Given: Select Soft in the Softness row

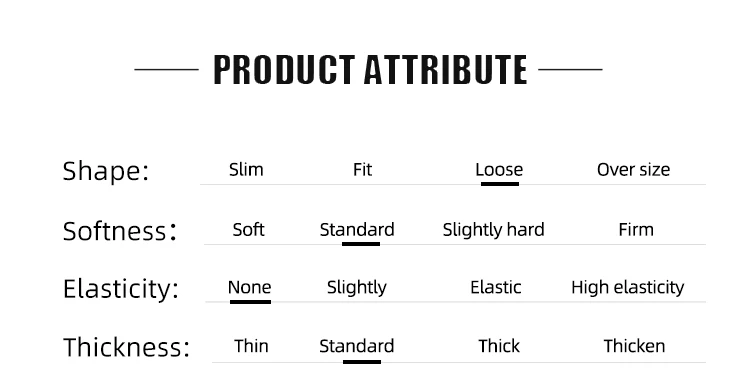Looking at the screenshot, I should (248, 230).
